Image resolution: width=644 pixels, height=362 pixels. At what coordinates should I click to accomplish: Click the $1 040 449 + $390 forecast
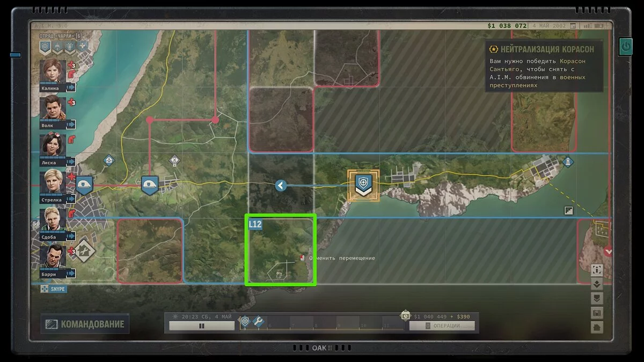pos(442,317)
